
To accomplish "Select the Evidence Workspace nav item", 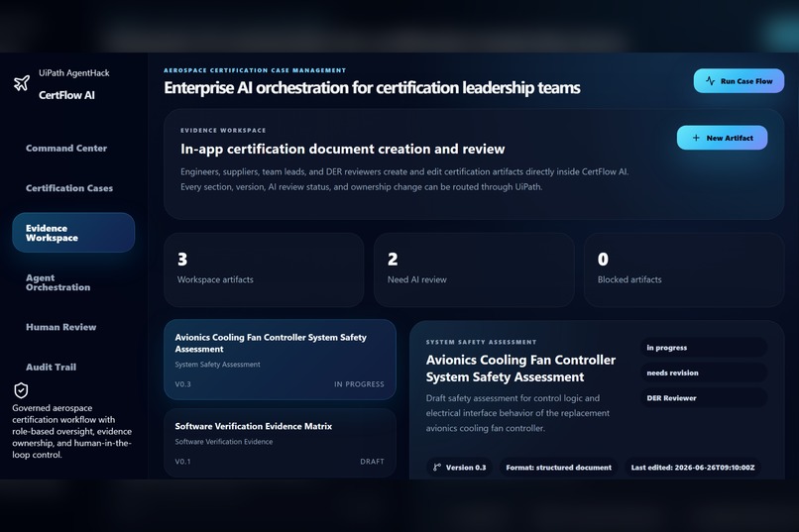I will click(73, 233).
